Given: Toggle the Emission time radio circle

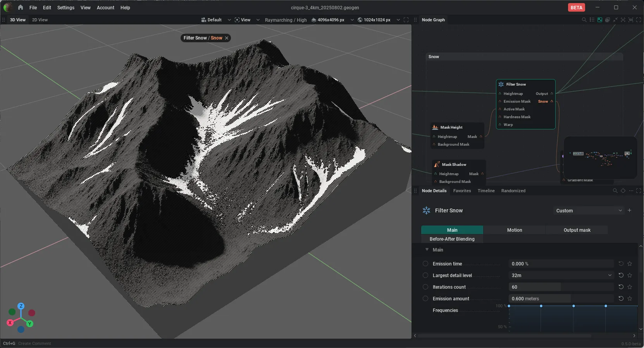Looking at the screenshot, I should pos(425,264).
